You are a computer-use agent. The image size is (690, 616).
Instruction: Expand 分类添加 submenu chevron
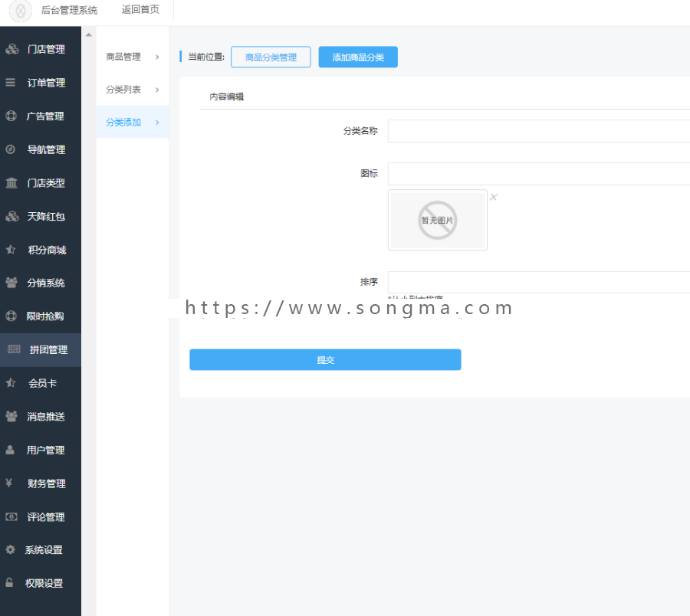coord(157,123)
